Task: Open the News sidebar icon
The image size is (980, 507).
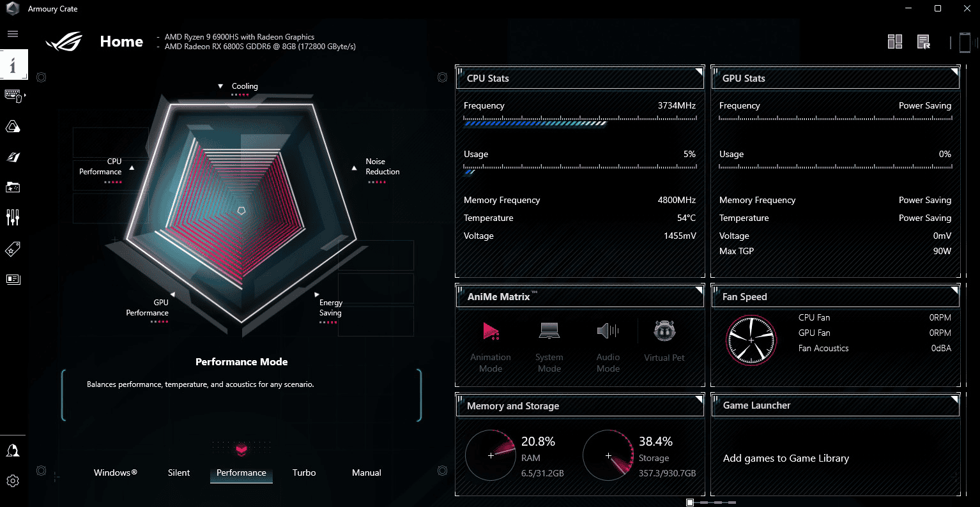Action: (x=13, y=279)
